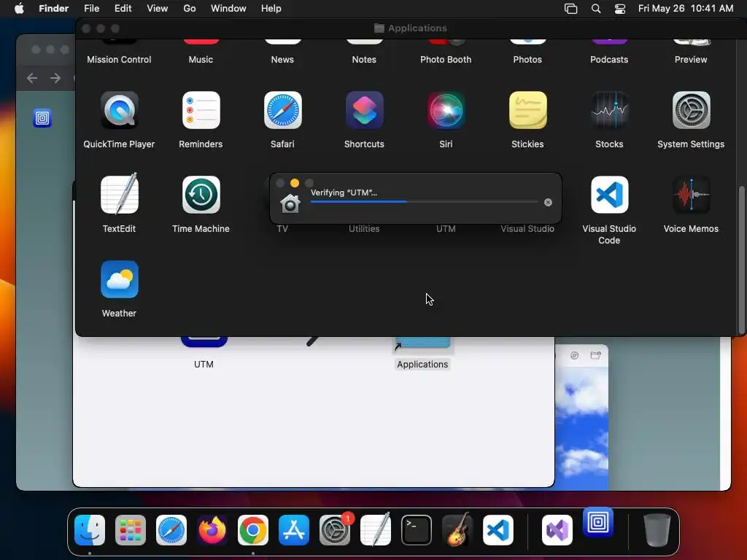Open the View menu
747x560 pixels.
point(158,9)
